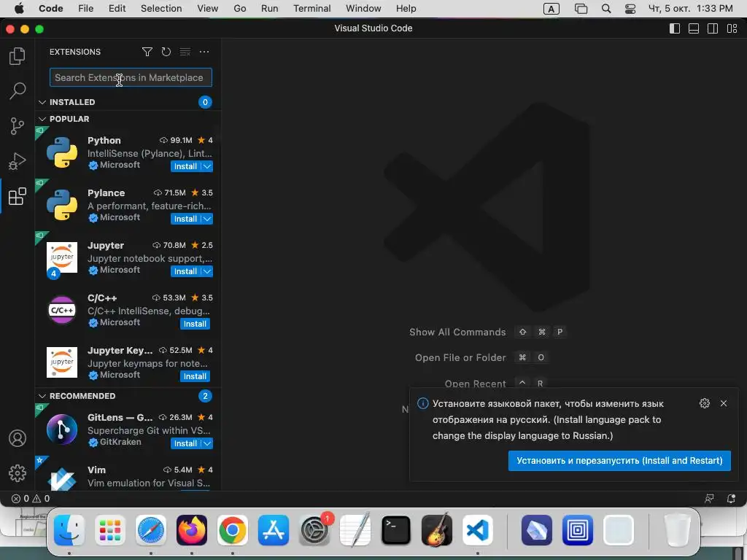Install the Pylance extension
747x560 pixels.
click(185, 219)
